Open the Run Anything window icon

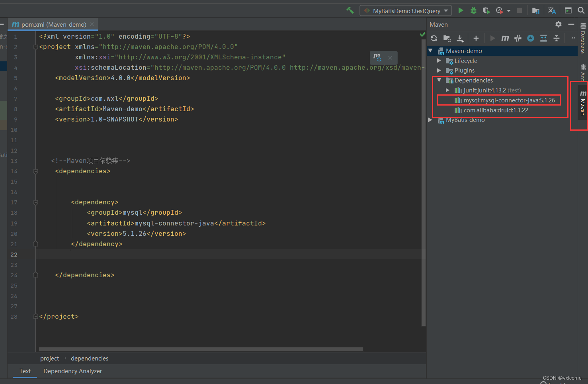click(568, 11)
